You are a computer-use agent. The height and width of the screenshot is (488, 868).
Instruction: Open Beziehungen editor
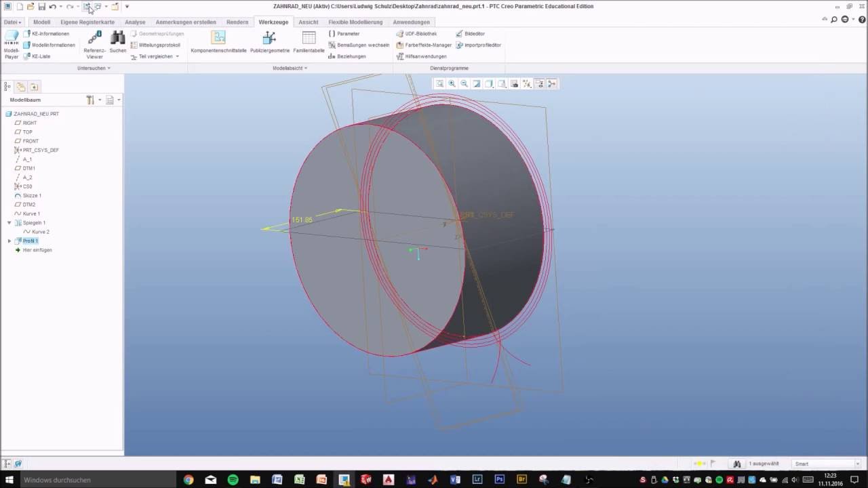pos(347,56)
